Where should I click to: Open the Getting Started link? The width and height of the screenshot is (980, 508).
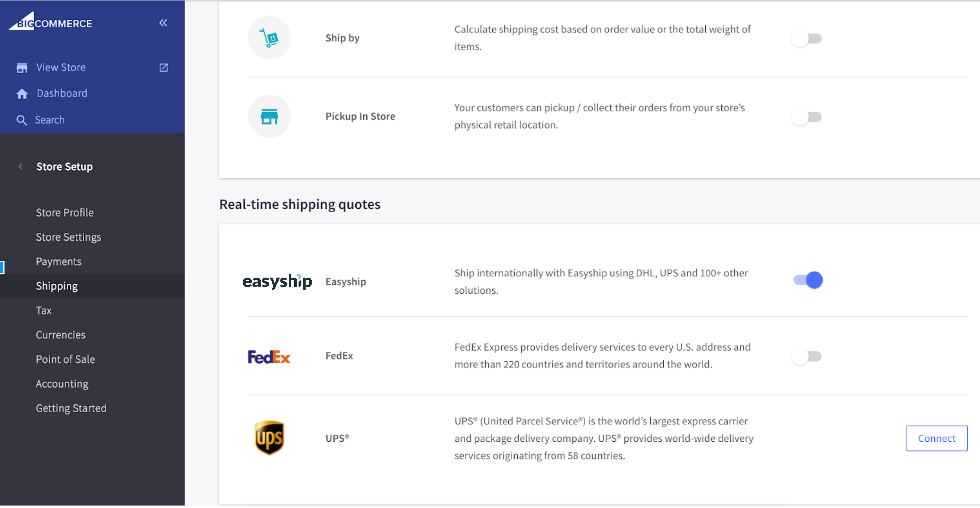71,408
